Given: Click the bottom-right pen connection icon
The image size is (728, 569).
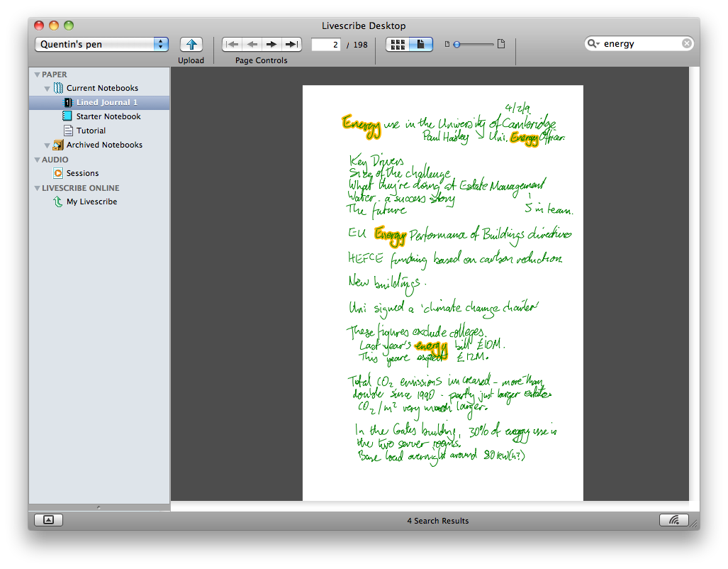Looking at the screenshot, I should tap(673, 520).
